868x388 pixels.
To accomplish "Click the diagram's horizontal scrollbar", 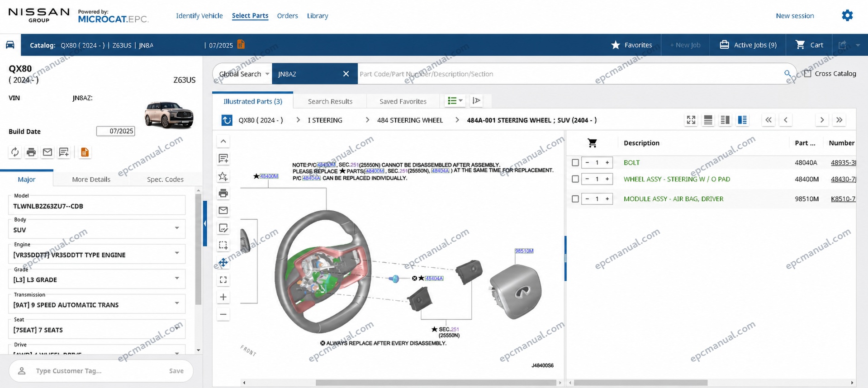I will tap(436, 383).
